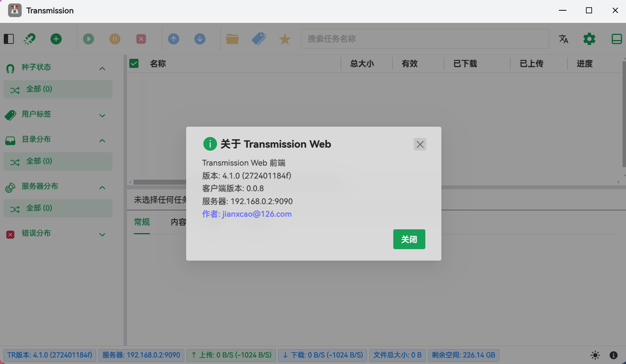Toggle the bottom detail panel layout icon
The width and height of the screenshot is (626, 364).
pyautogui.click(x=616, y=39)
